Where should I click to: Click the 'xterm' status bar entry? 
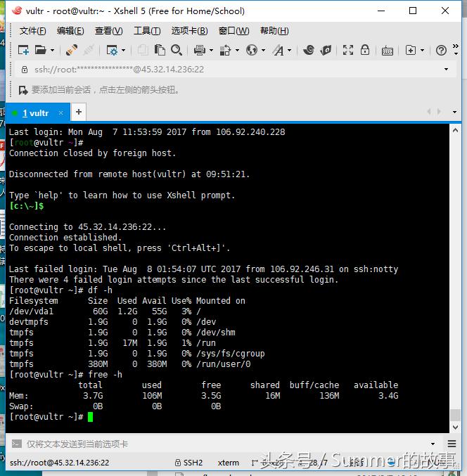point(228,463)
